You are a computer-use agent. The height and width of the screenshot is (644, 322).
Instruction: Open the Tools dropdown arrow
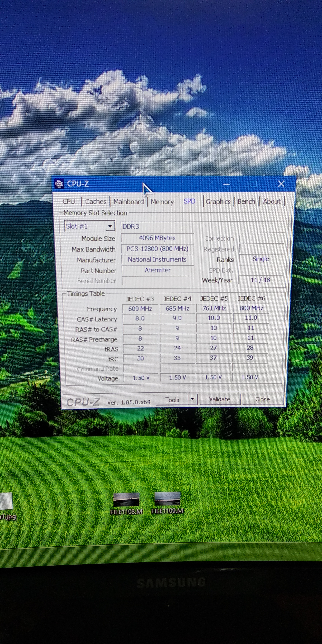coord(192,399)
